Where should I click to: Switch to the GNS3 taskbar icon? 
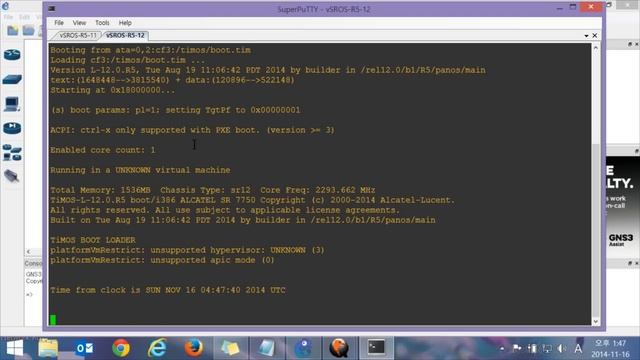point(303,348)
